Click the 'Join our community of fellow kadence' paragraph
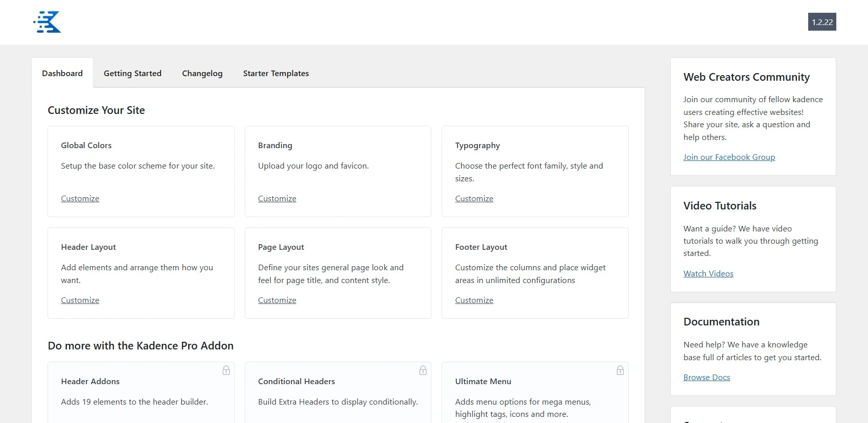The height and width of the screenshot is (423, 868). (753, 118)
